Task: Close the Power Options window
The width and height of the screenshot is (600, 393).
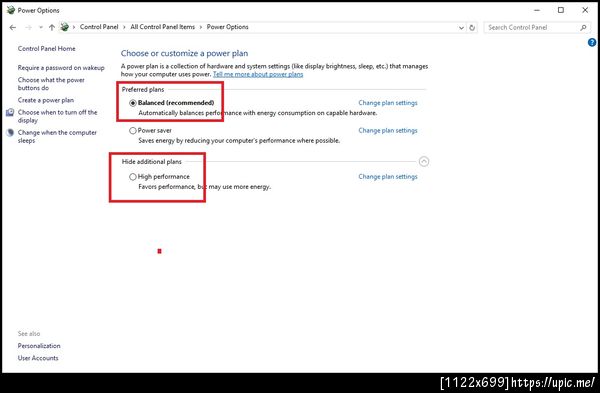Action: [x=585, y=10]
